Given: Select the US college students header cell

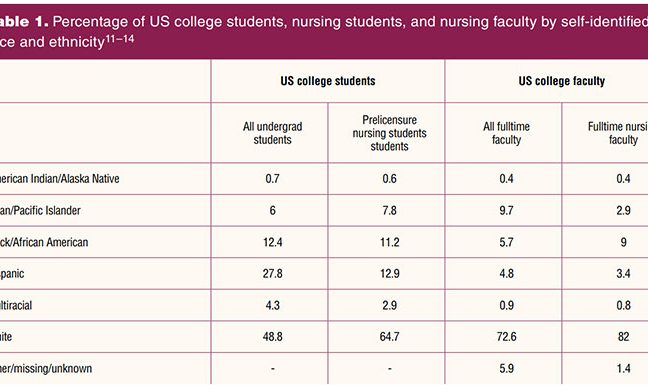Looking at the screenshot, I should [x=328, y=81].
